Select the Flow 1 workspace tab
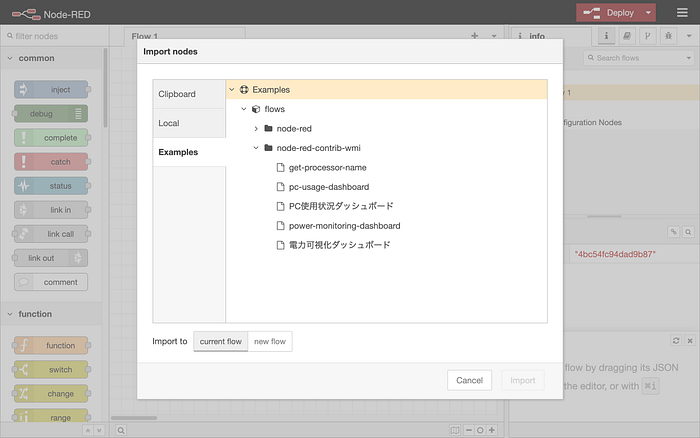Image resolution: width=700 pixels, height=438 pixels. [x=184, y=36]
